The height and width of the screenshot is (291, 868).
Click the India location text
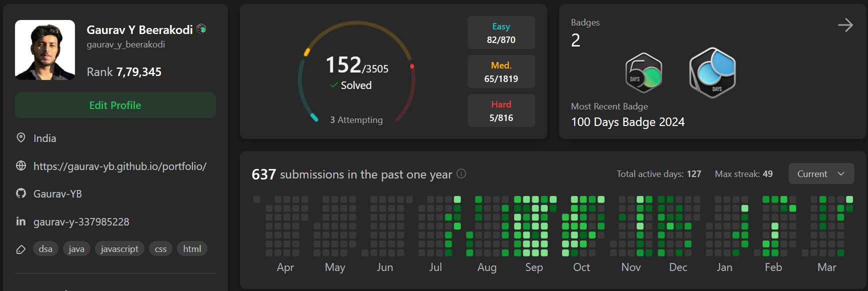point(45,138)
